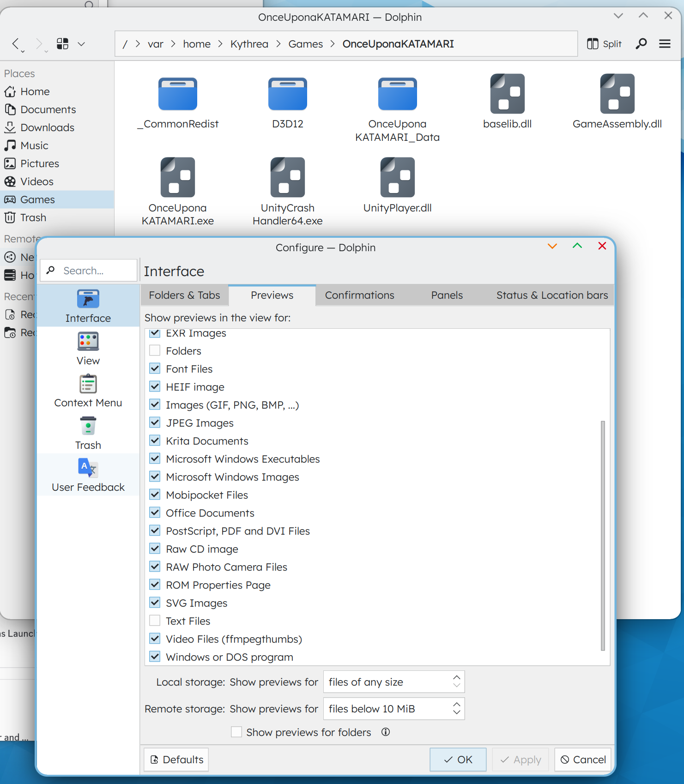Open Music in Places panel
Viewport: 684px width, 784px height.
point(57,145)
